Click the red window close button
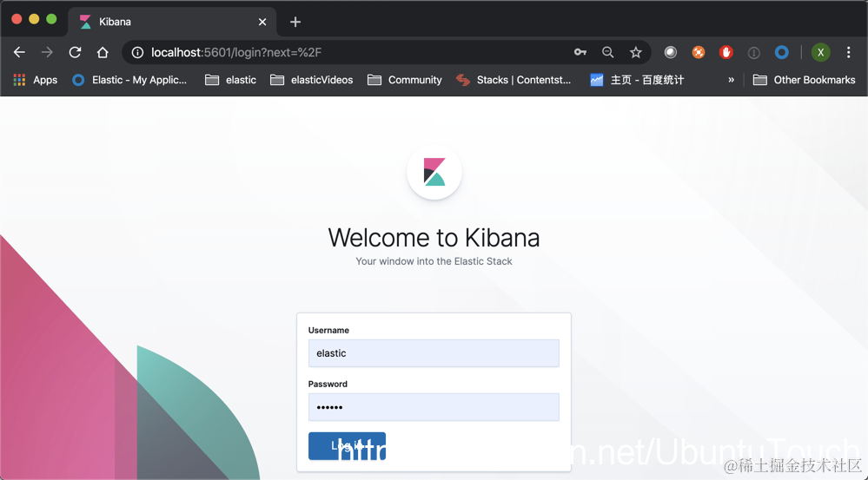 [x=17, y=19]
